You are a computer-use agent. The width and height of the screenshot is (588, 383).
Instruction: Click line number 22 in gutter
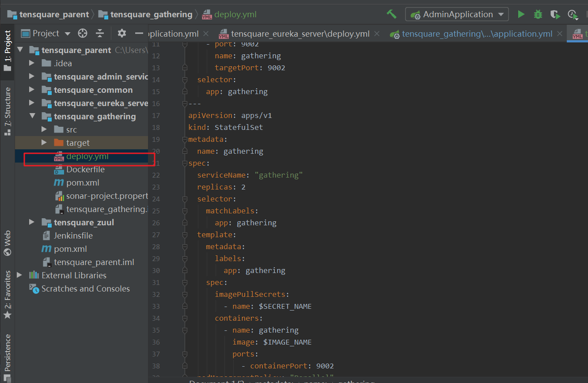point(156,175)
